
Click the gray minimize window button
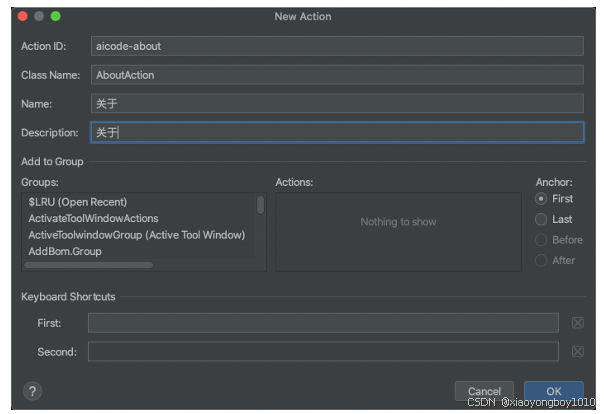click(39, 16)
